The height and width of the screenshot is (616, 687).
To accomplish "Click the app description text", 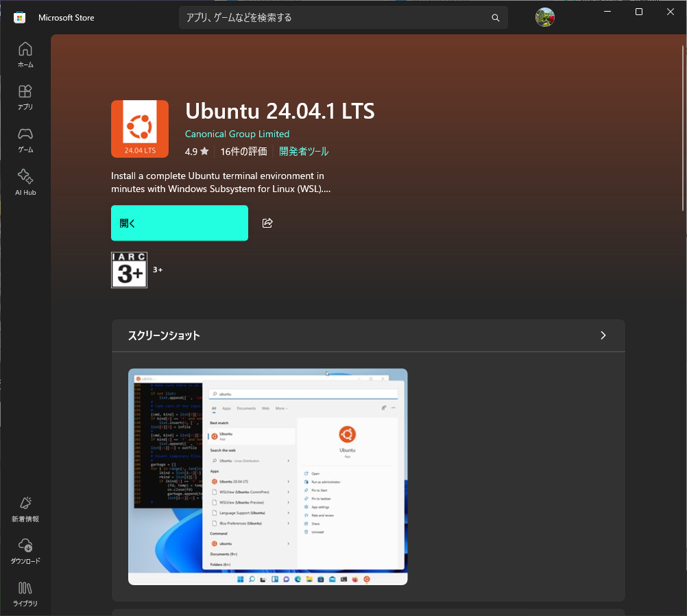I will pyautogui.click(x=220, y=182).
